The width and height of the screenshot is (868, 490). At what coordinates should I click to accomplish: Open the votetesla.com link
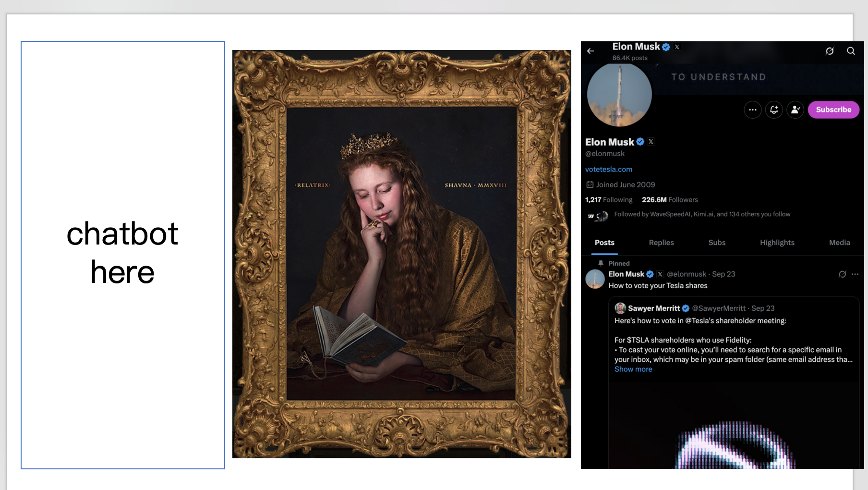(608, 170)
